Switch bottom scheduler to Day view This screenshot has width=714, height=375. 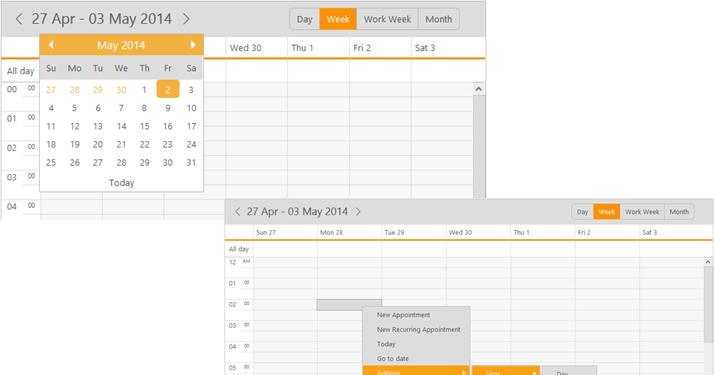[x=582, y=212]
